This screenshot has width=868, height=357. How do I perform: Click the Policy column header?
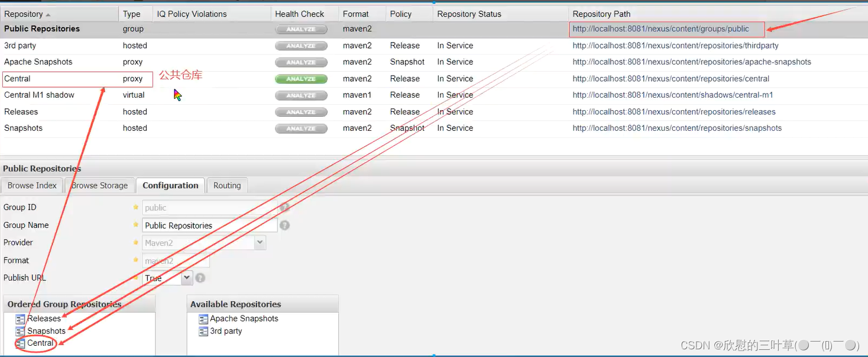[x=409, y=14]
